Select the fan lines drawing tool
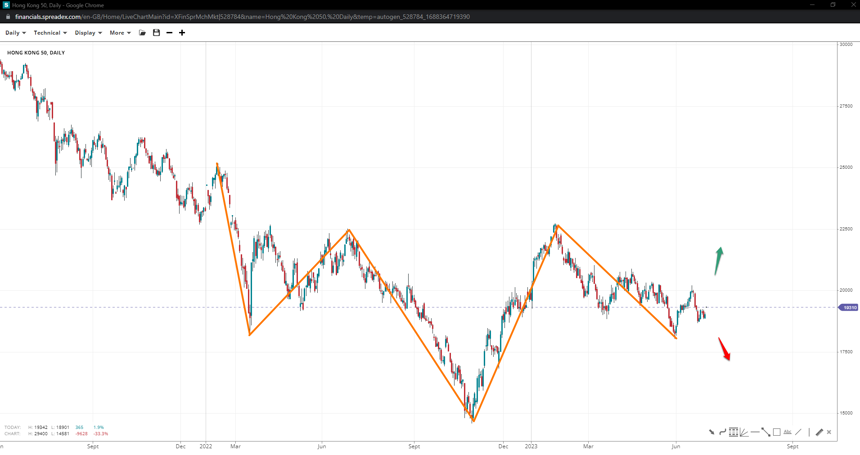The image size is (860, 455). tap(744, 432)
